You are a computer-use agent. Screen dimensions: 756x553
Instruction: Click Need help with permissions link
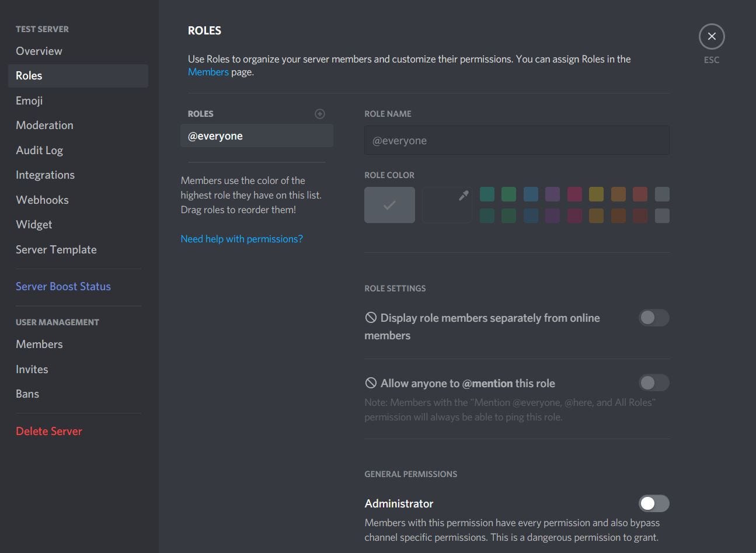242,239
